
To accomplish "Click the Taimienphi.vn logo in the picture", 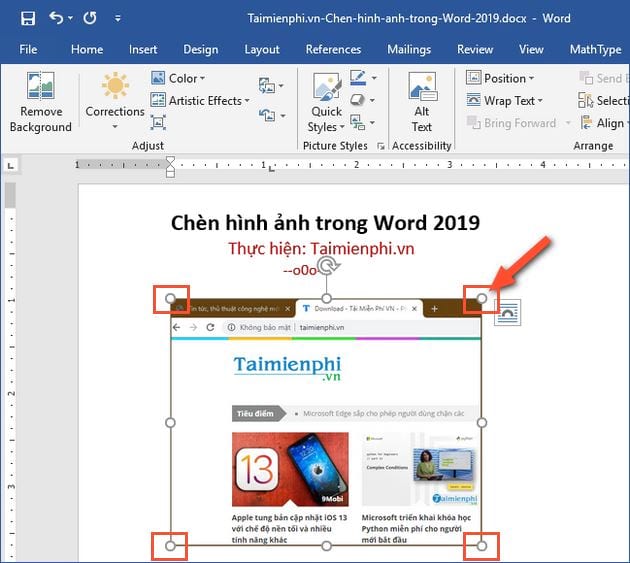I will pyautogui.click(x=287, y=368).
